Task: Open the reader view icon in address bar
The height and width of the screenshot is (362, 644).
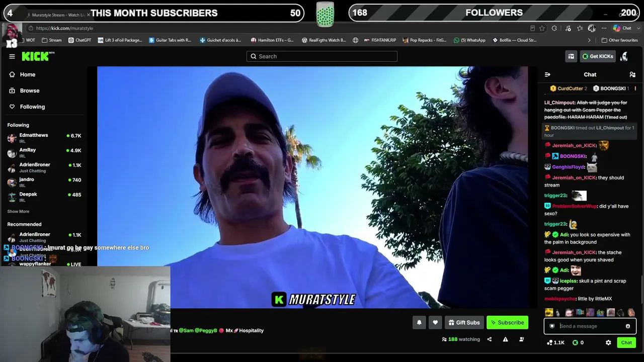Action: click(x=532, y=28)
